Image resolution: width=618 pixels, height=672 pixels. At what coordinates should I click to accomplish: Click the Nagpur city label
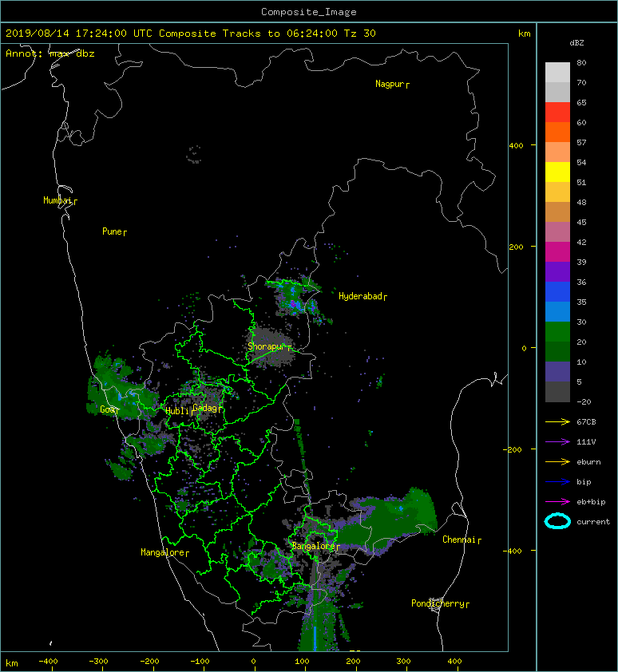coord(390,84)
